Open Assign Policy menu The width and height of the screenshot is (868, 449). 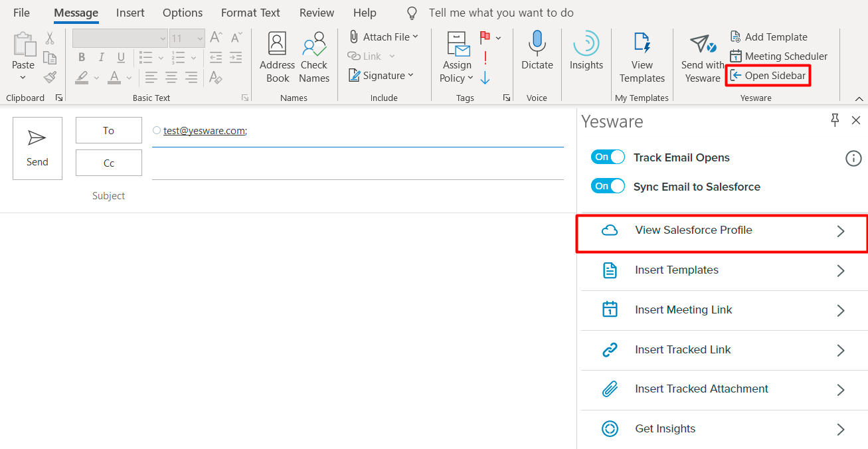(x=457, y=58)
